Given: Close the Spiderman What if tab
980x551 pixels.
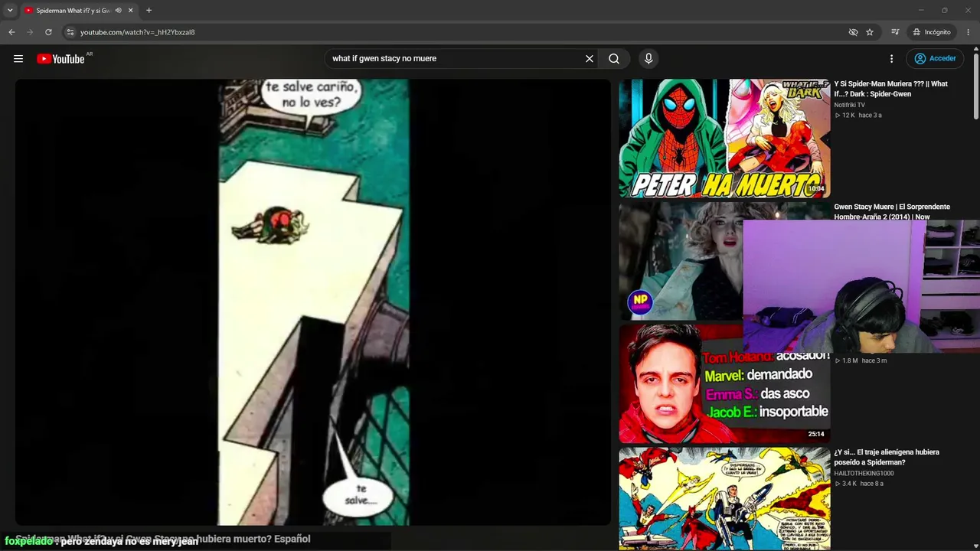Looking at the screenshot, I should tap(130, 10).
